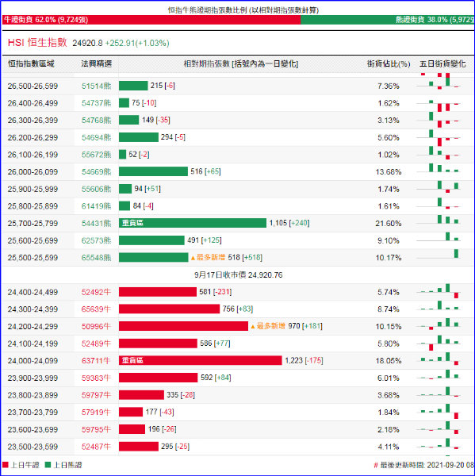Click the red 牛證街貨 62.0% bar segment
The width and height of the screenshot is (475, 476).
pos(151,20)
